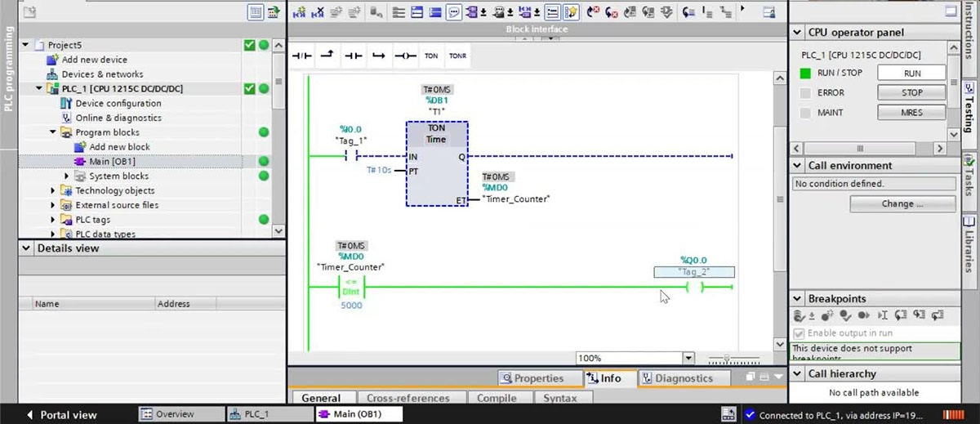
Task: Insert open branch arrow from favorites
Action: [327, 56]
